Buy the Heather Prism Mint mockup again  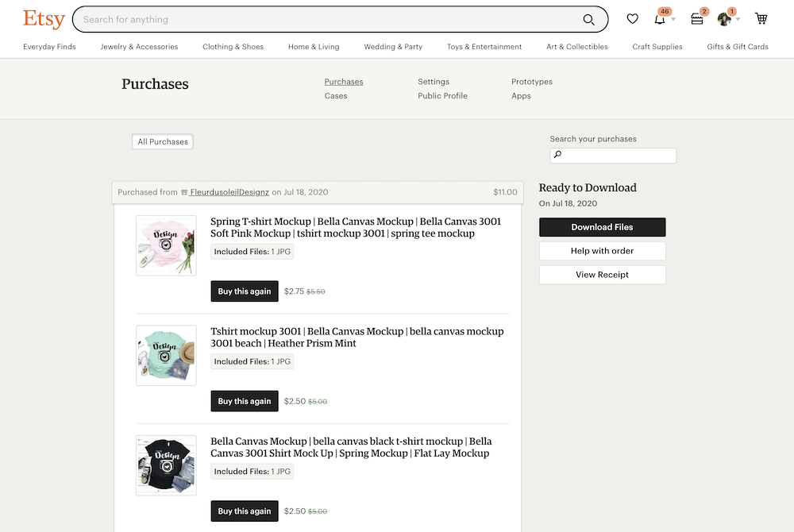pos(245,401)
